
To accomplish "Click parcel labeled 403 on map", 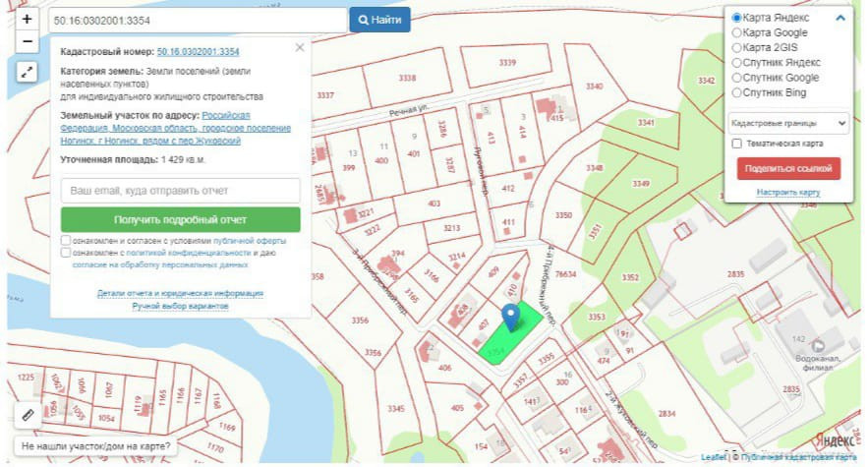I will coord(434,204).
